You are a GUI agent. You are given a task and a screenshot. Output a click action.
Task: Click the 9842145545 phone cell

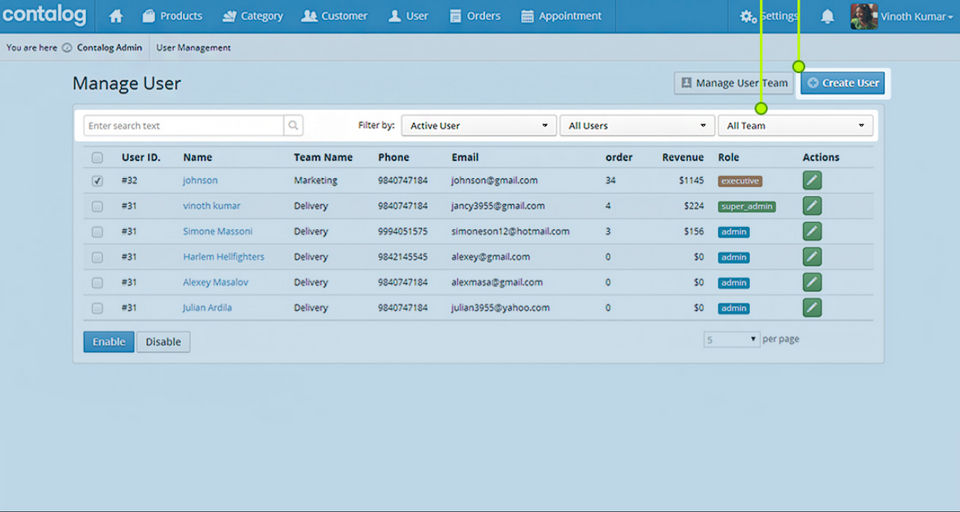coord(403,257)
